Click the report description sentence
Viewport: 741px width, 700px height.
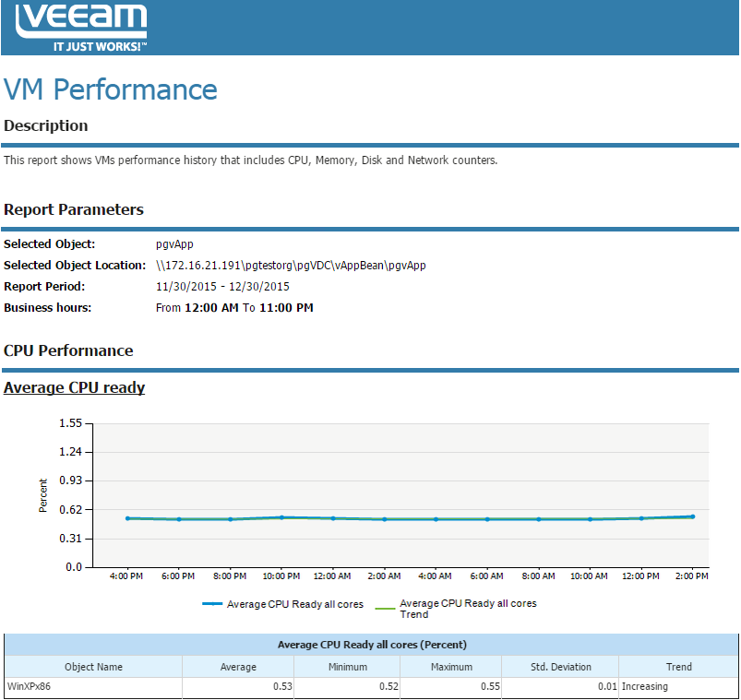pyautogui.click(x=250, y=160)
